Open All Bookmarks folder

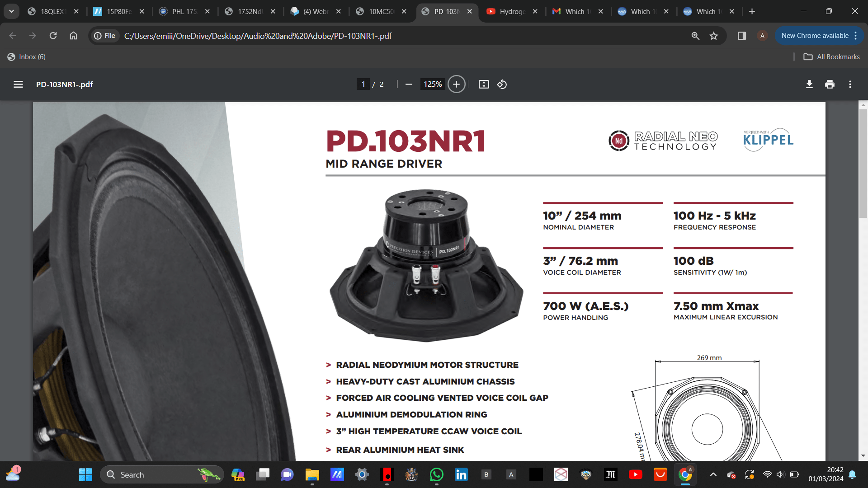click(x=832, y=57)
